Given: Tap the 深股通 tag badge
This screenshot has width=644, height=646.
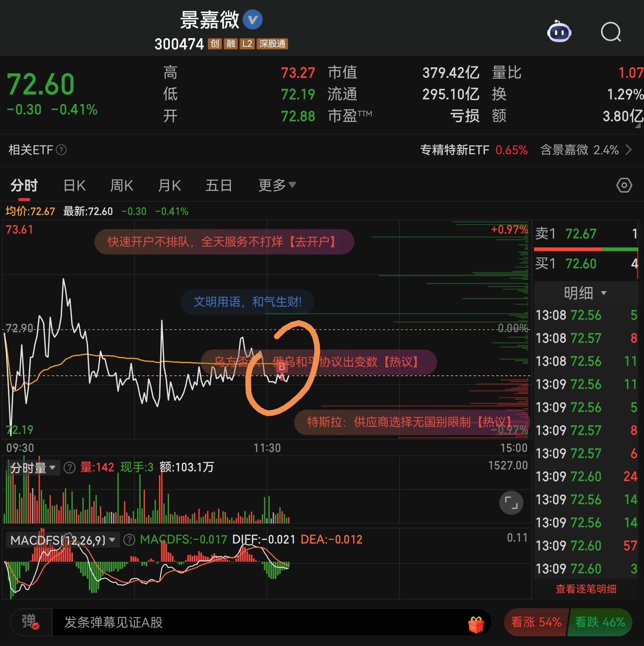Looking at the screenshot, I should point(272,44).
